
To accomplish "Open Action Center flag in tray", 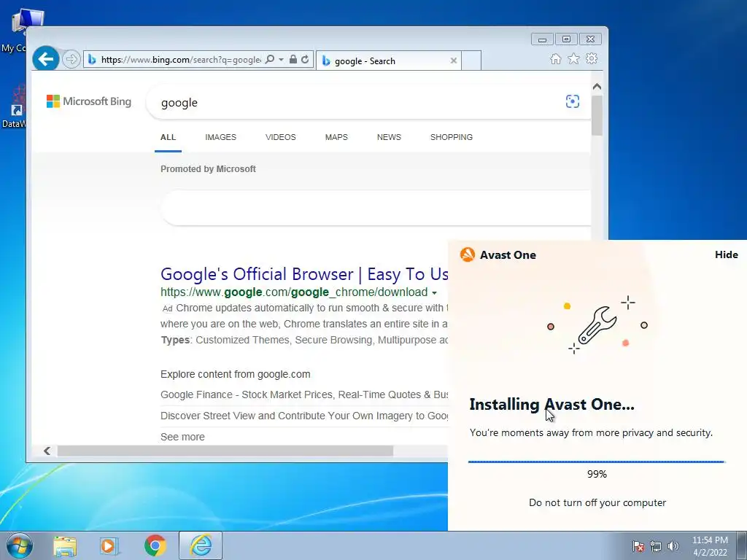I will coord(638,546).
